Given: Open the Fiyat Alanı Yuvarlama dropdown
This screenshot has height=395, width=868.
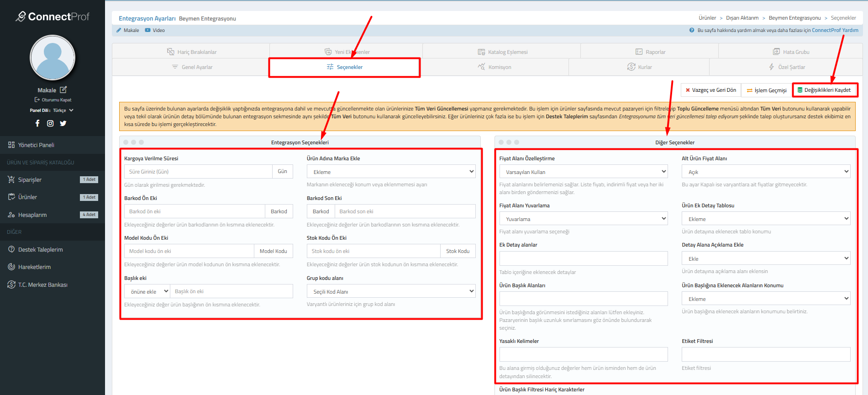Looking at the screenshot, I should coord(583,219).
